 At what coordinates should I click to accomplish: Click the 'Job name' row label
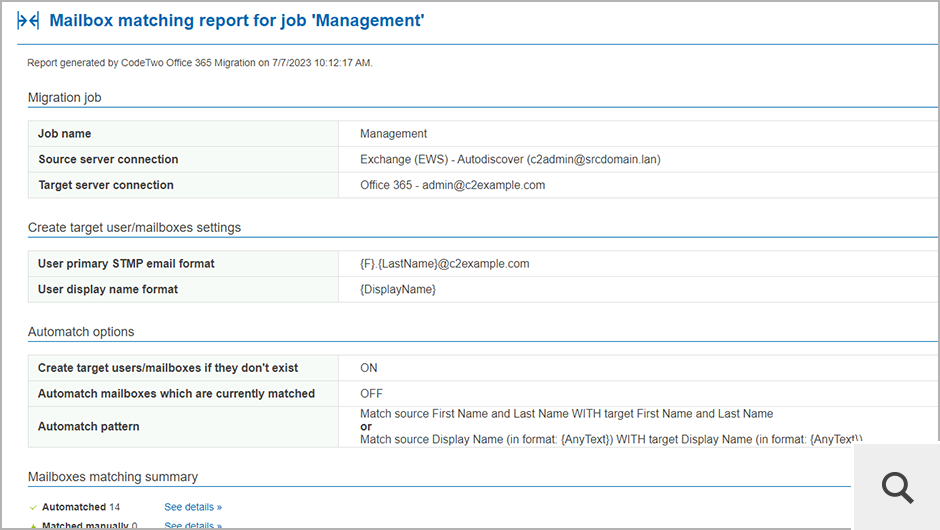pos(65,134)
